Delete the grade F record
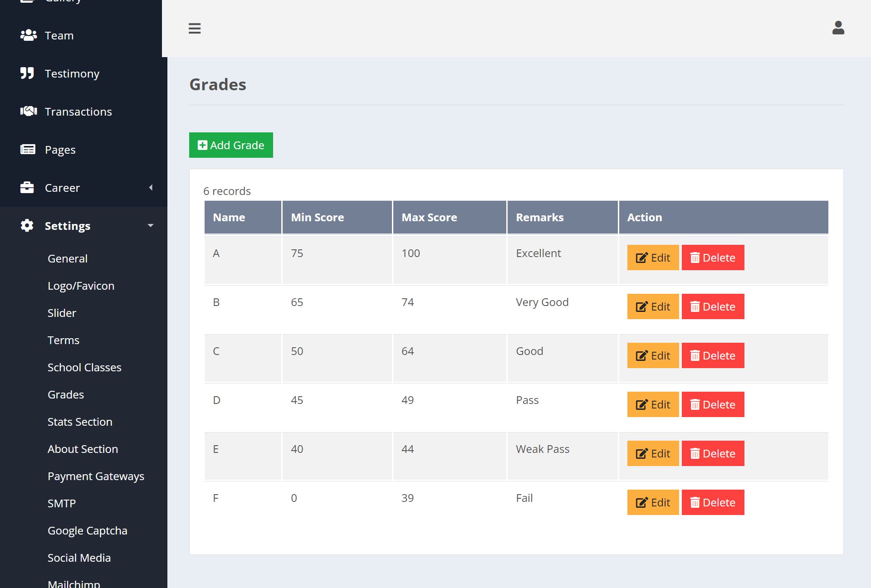Image resolution: width=871 pixels, height=588 pixels. (x=713, y=502)
